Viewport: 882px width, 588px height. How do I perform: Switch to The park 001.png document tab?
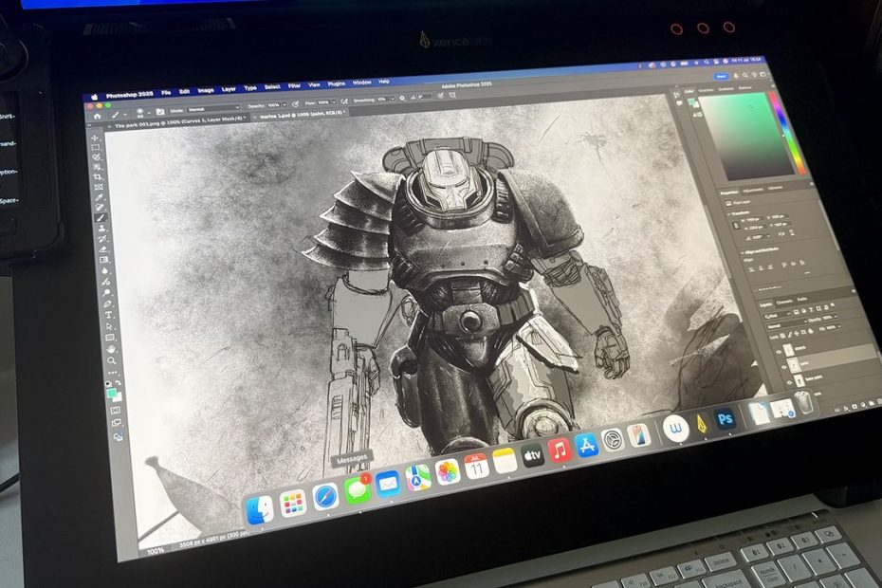tap(180, 122)
